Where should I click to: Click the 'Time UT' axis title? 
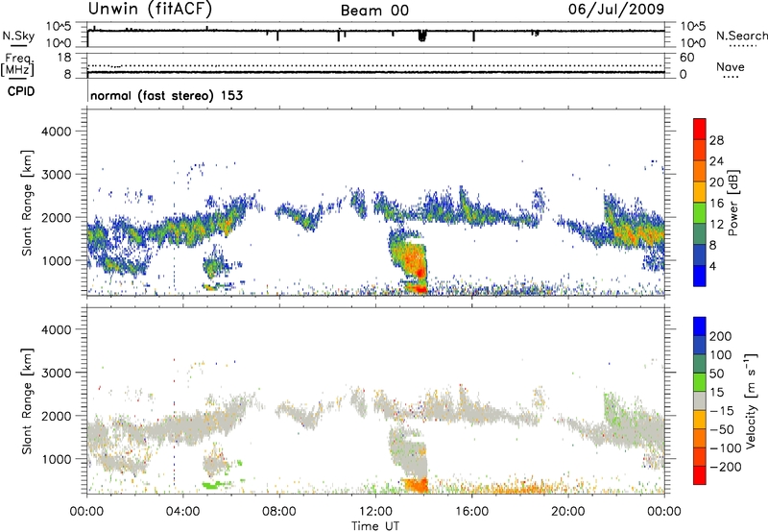375,526
